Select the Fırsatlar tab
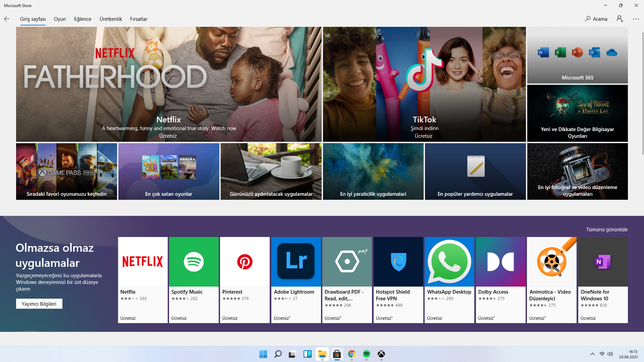 click(x=139, y=19)
